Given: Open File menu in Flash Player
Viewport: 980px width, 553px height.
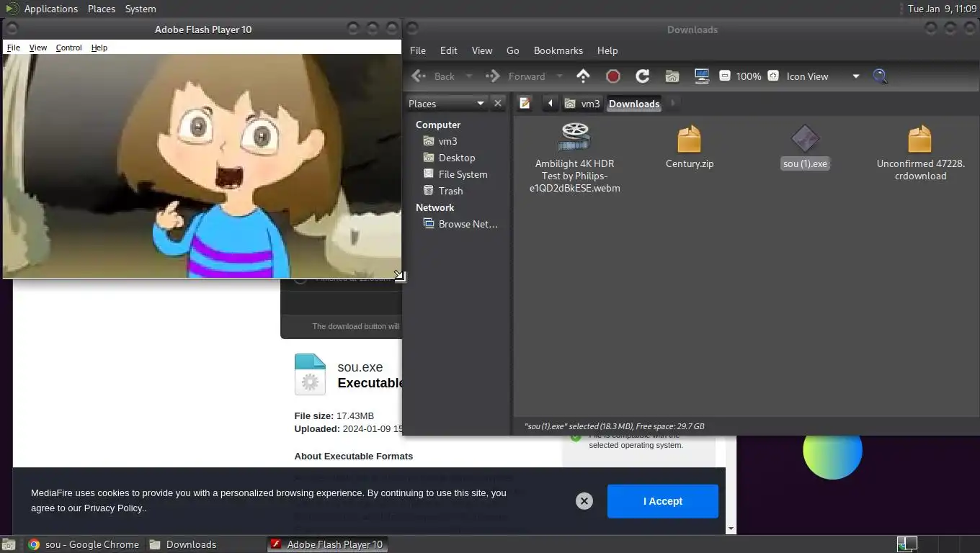Looking at the screenshot, I should click(x=13, y=48).
